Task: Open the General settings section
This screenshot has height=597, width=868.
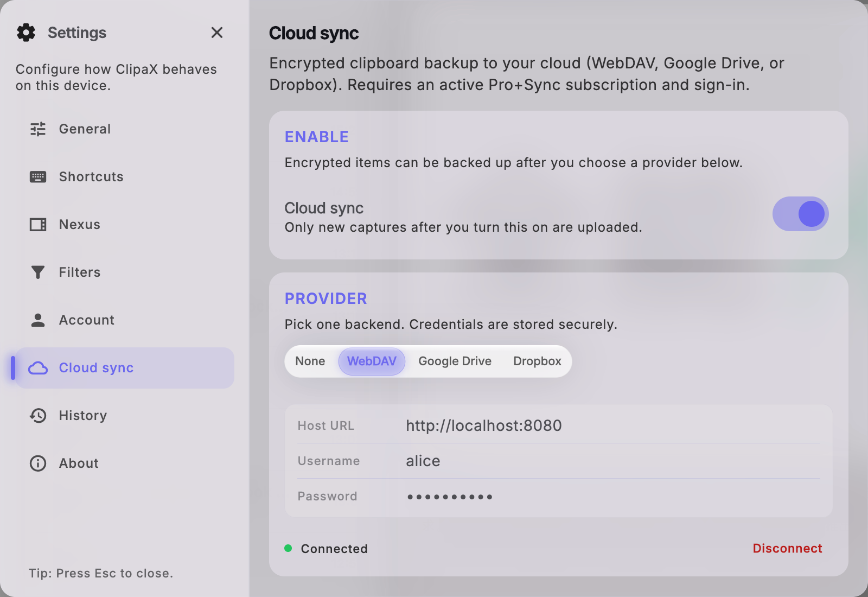Action: (x=125, y=129)
